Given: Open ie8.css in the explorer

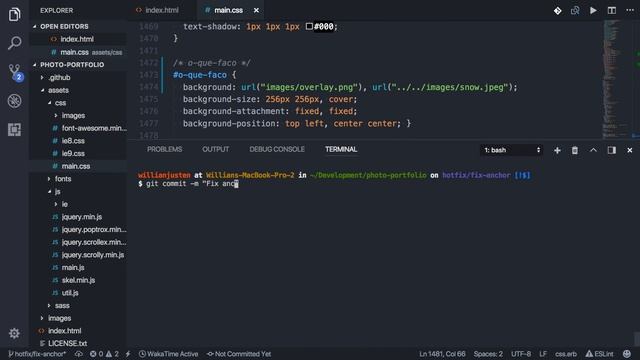Looking at the screenshot, I should tap(73, 141).
